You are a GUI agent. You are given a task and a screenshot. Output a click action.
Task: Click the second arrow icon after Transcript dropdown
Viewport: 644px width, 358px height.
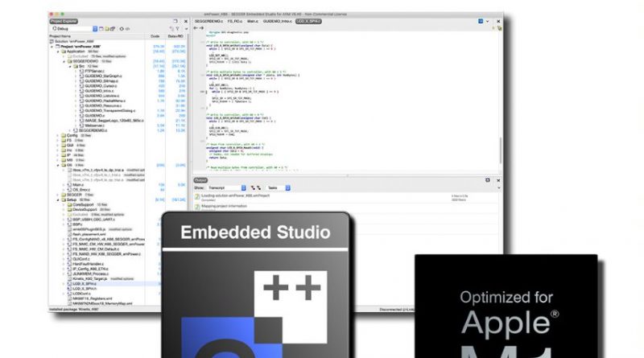click(x=258, y=188)
